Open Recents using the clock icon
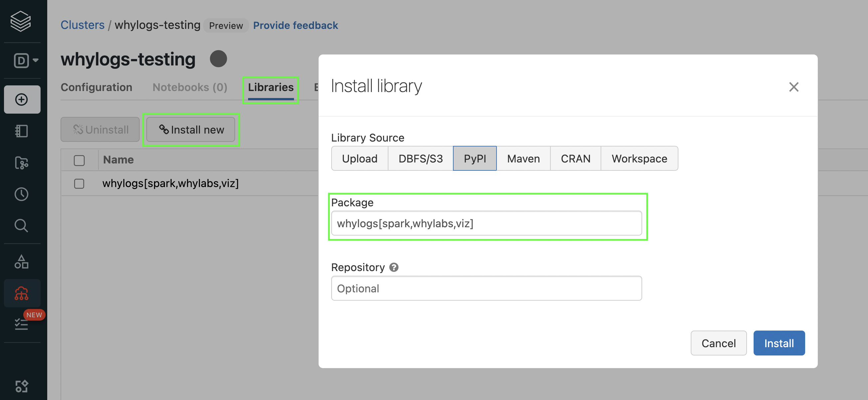The height and width of the screenshot is (400, 868). (21, 194)
